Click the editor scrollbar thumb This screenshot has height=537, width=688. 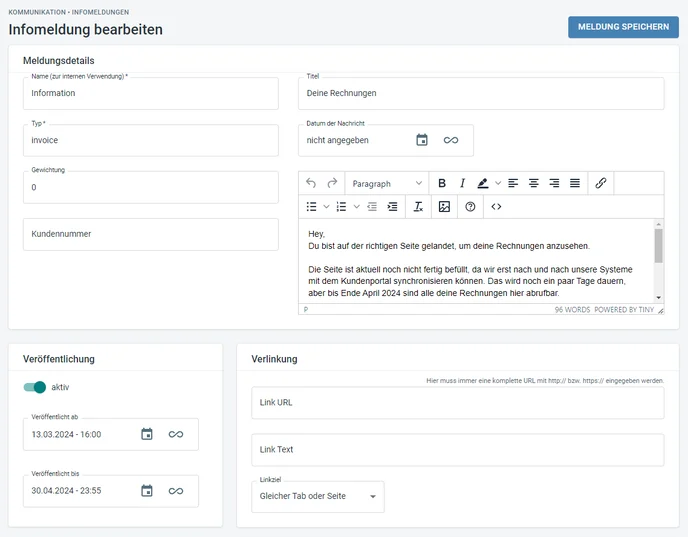click(x=658, y=246)
